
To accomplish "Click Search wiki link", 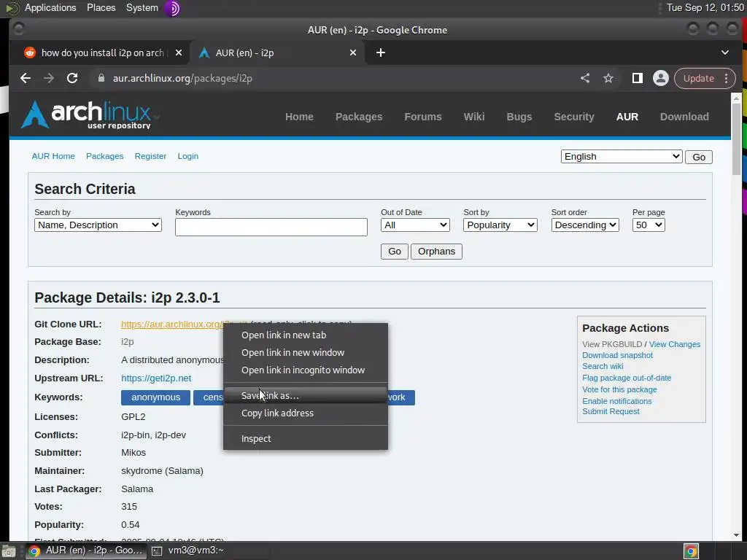I will [603, 366].
